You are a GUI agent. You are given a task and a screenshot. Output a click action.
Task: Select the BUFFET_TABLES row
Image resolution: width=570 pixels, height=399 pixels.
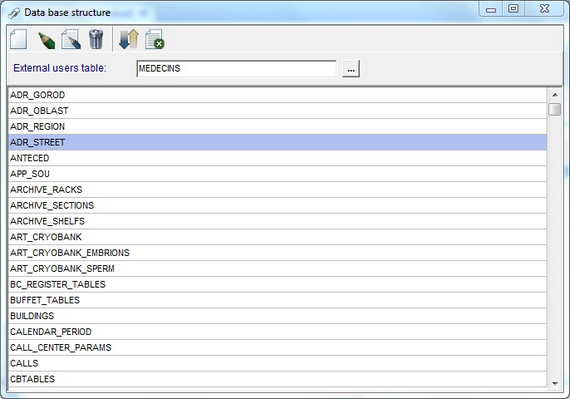click(277, 300)
